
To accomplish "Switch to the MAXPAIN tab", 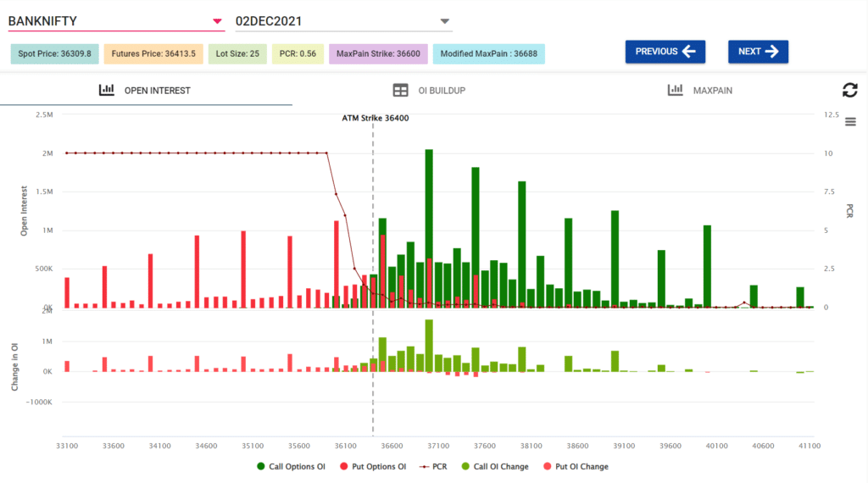I will pyautogui.click(x=699, y=90).
